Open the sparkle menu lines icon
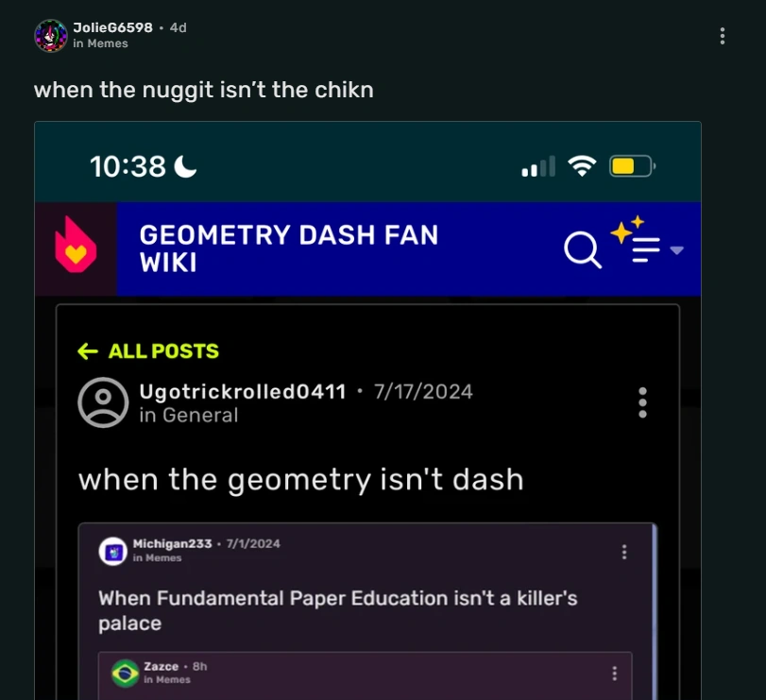 coord(636,239)
